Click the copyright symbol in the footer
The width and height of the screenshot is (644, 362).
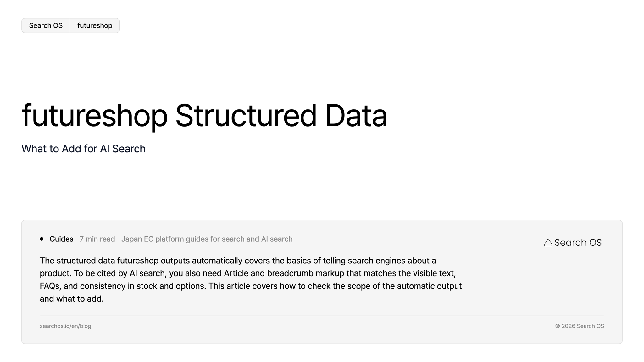(x=558, y=326)
